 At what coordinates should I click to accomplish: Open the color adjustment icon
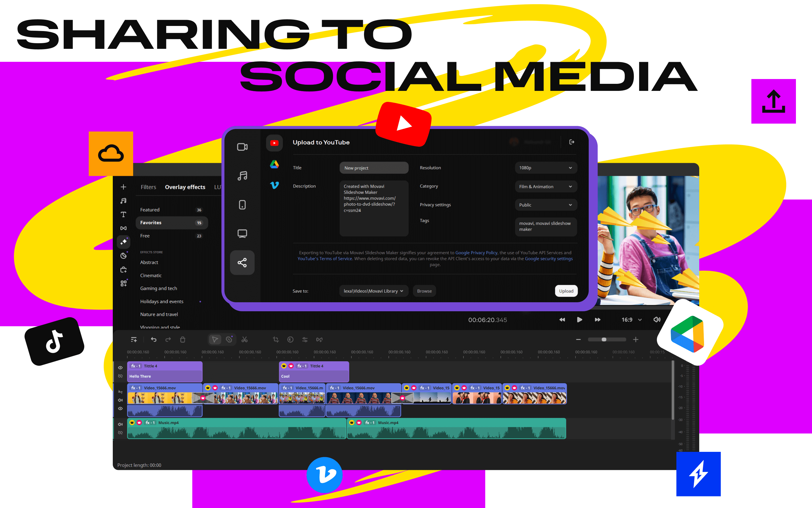(291, 340)
